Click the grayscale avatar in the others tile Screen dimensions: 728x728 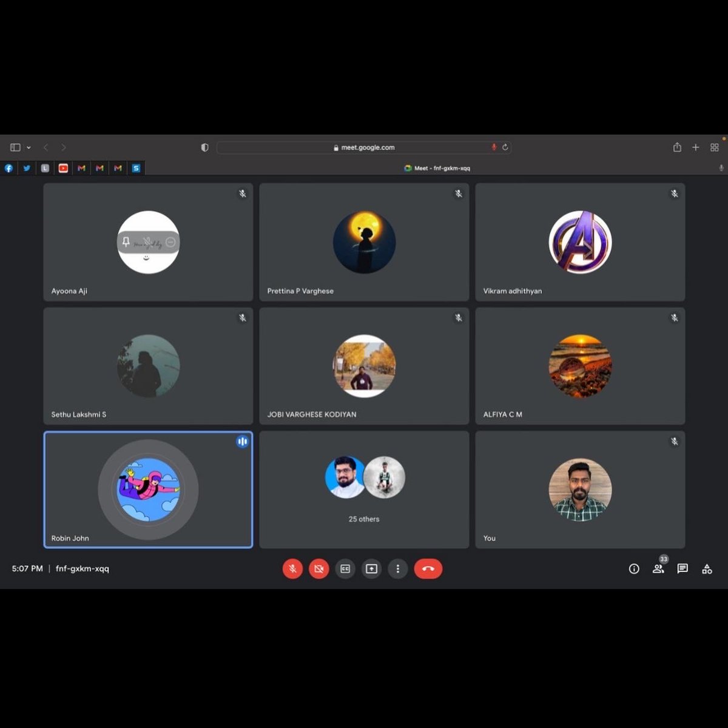[385, 477]
